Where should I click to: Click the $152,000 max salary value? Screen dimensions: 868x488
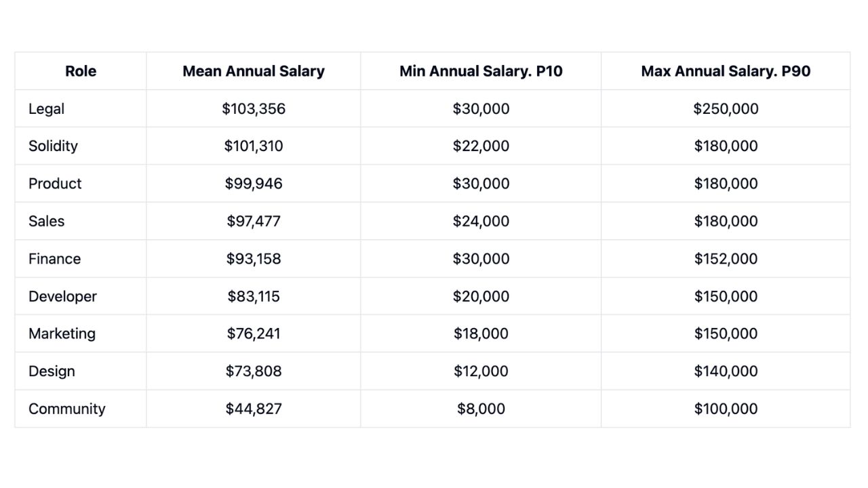click(726, 259)
